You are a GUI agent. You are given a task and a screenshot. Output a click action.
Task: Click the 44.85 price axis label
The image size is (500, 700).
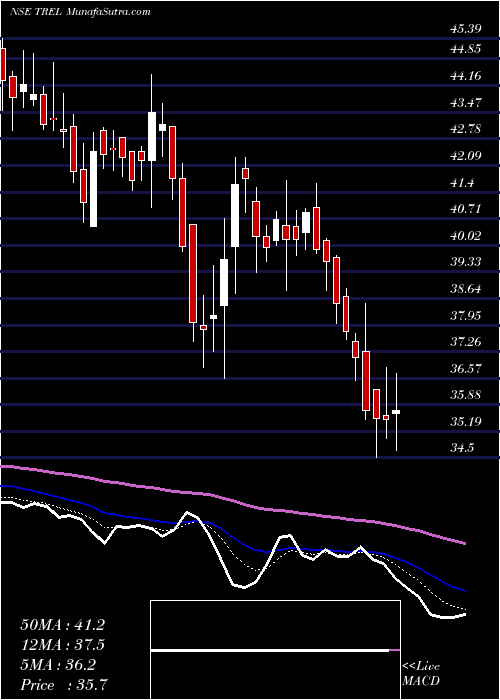(466, 49)
